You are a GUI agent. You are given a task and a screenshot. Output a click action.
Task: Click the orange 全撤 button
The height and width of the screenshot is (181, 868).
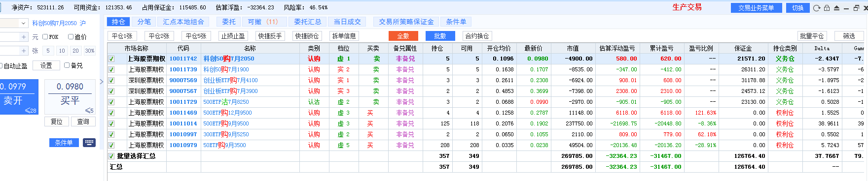pos(403,36)
